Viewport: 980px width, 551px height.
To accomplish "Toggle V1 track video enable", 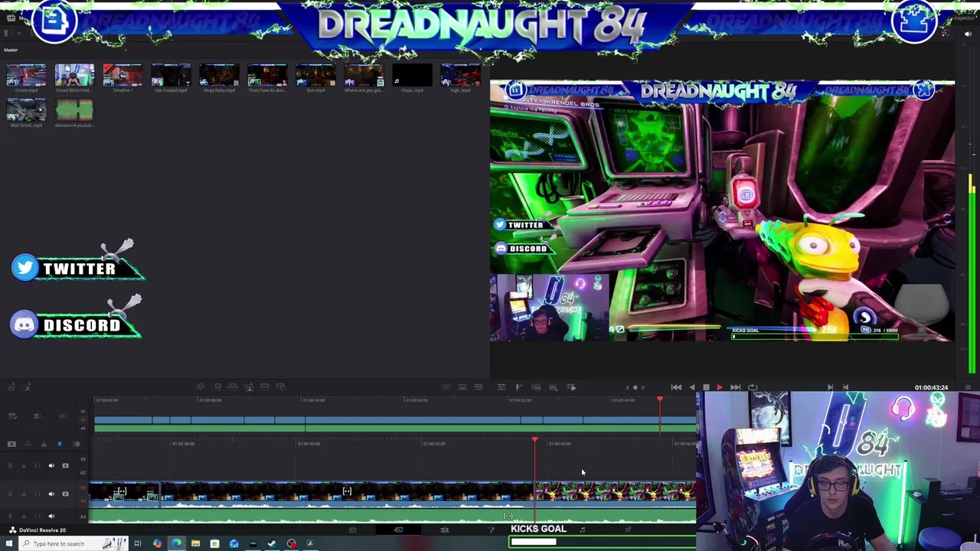I will click(x=65, y=494).
